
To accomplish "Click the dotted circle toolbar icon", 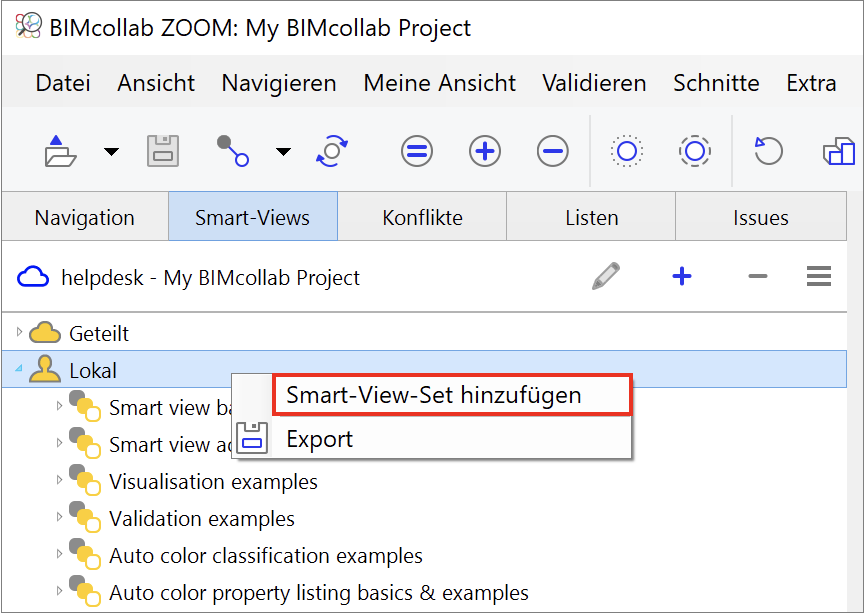I will 627,151.
